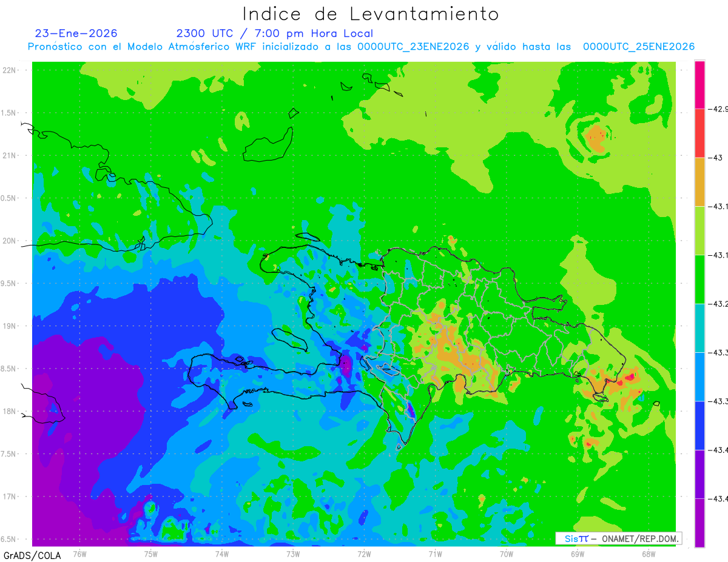
Task: Click the 75W longitude label
Action: (150, 554)
